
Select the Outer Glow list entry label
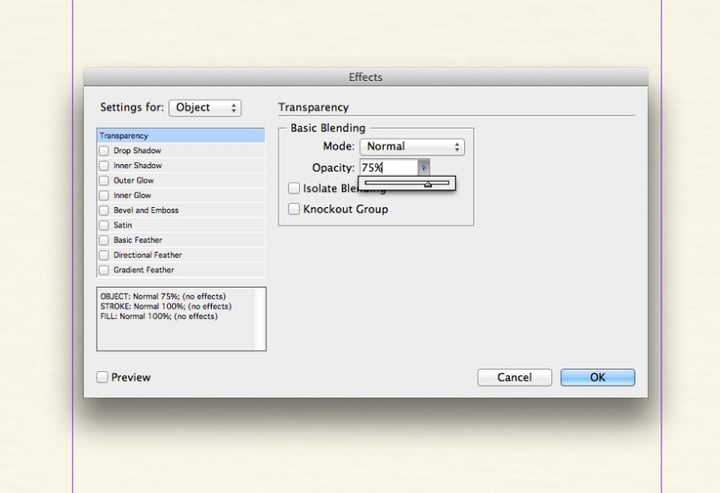click(x=134, y=180)
